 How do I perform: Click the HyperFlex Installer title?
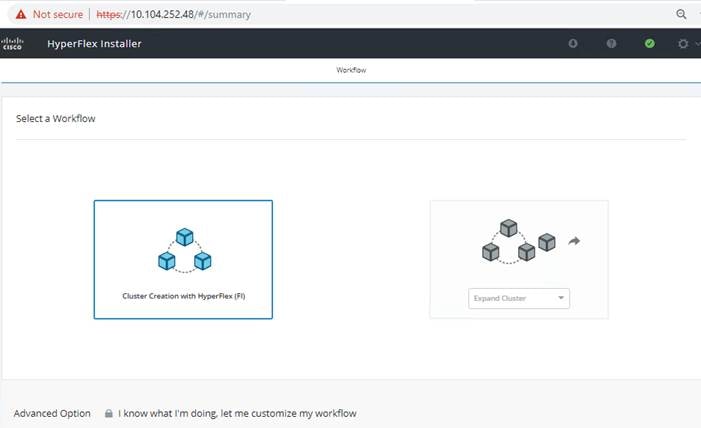(x=94, y=43)
